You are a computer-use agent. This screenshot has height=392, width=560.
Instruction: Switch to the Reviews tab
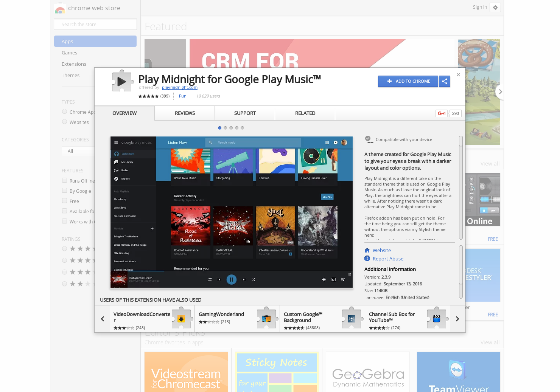point(184,113)
